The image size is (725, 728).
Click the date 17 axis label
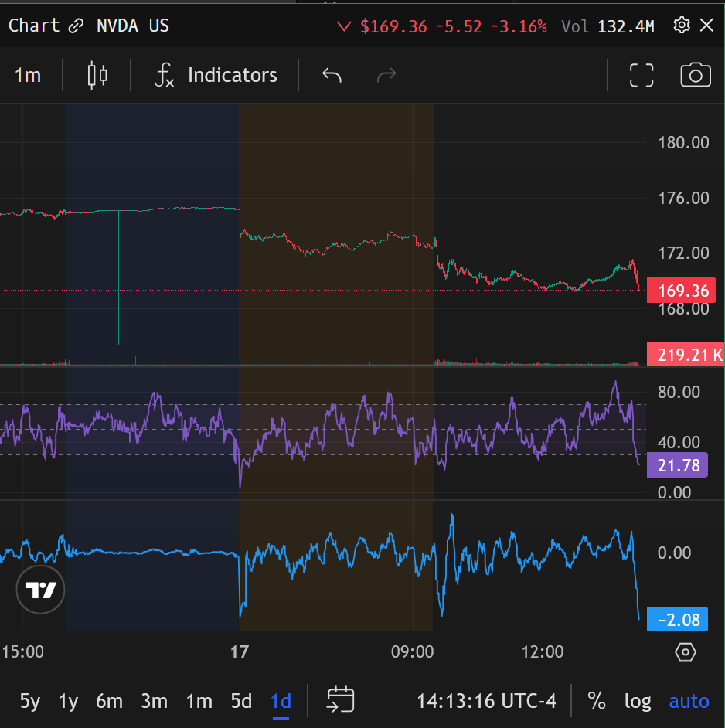click(240, 651)
